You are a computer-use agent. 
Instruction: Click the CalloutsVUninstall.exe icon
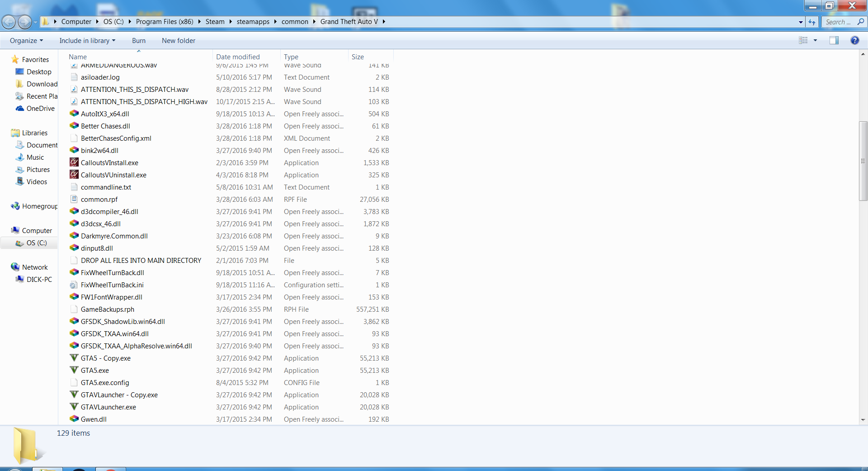[74, 174]
